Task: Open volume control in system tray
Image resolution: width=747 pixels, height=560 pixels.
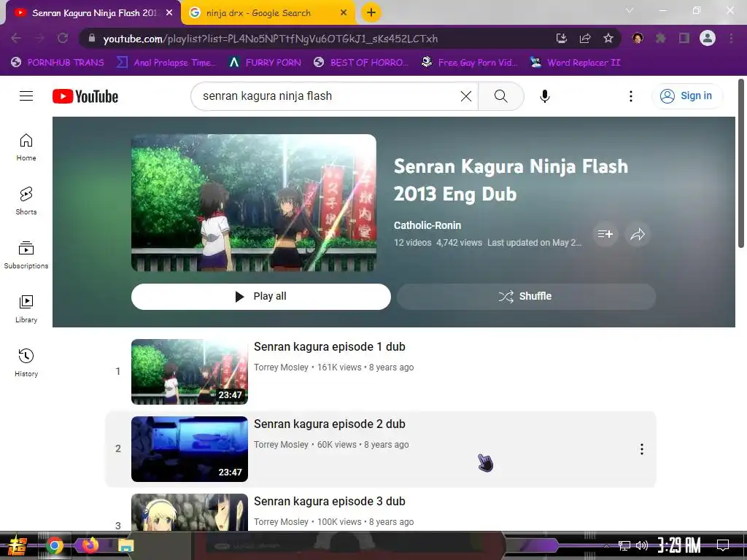Action: pyautogui.click(x=642, y=545)
